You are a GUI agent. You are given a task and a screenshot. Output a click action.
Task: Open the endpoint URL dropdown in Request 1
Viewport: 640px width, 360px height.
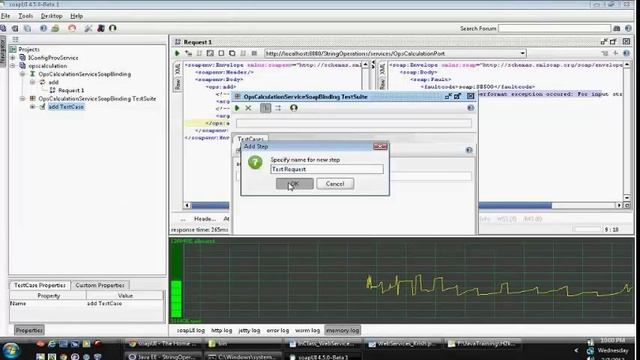[x=522, y=53]
